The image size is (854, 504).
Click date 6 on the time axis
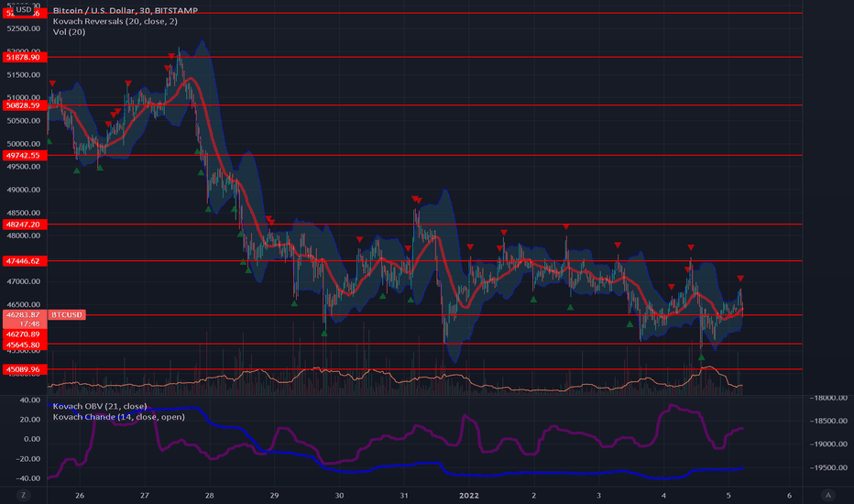tap(789, 495)
